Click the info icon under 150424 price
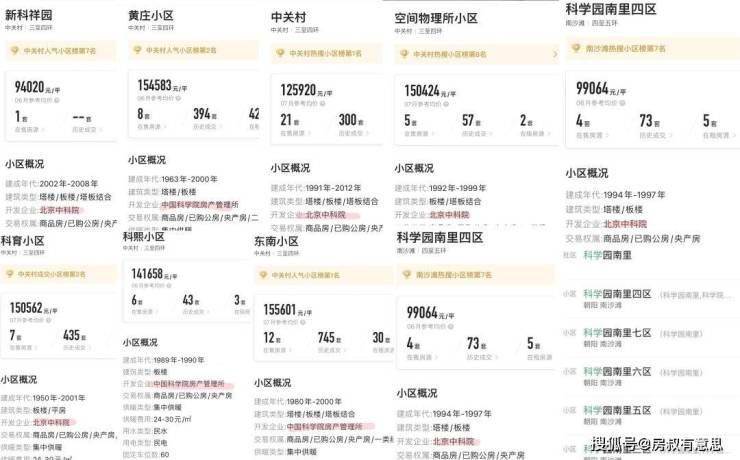 (446, 104)
